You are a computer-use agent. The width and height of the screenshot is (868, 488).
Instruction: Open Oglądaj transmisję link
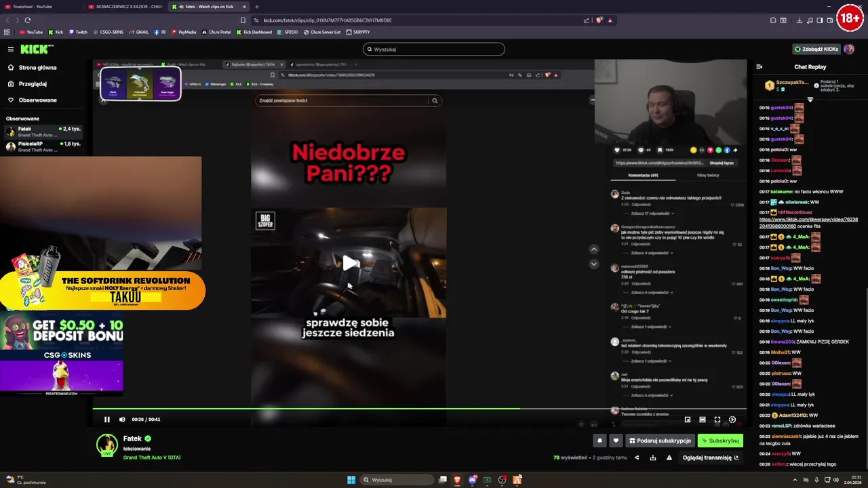point(711,457)
